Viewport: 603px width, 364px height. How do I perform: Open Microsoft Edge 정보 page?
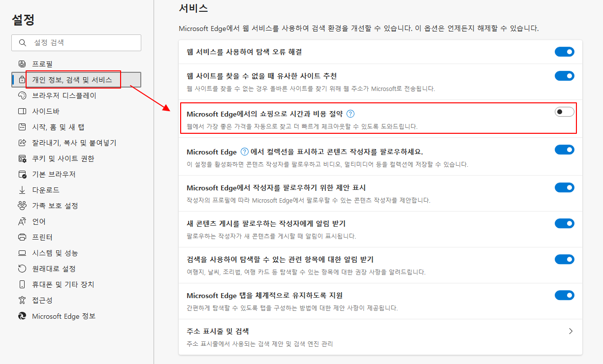point(76,316)
